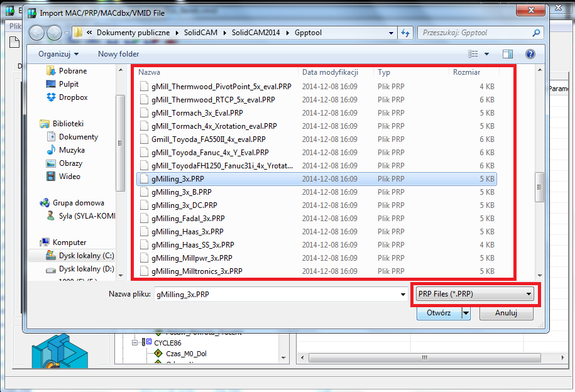Screen dimensions: 575x392
Task: Select Grupa domowa in navigation pane
Action: pyautogui.click(x=78, y=203)
